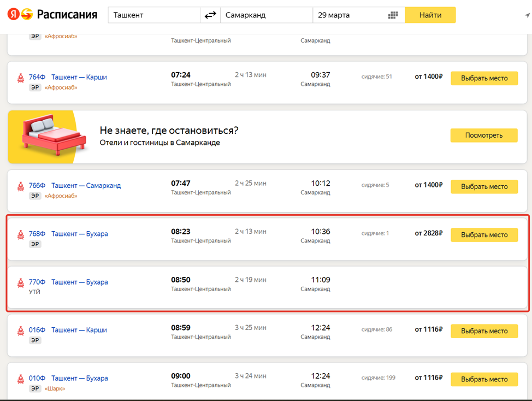The image size is (532, 401).
Task: Click the destination field with Самарканд
Action: click(x=266, y=15)
